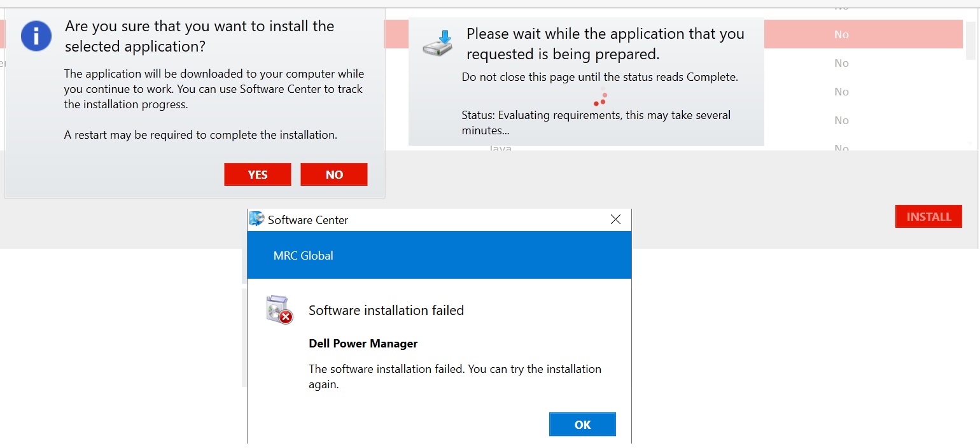Click 'Do not close this page' message
The height and width of the screenshot is (448, 980).
[x=600, y=77]
